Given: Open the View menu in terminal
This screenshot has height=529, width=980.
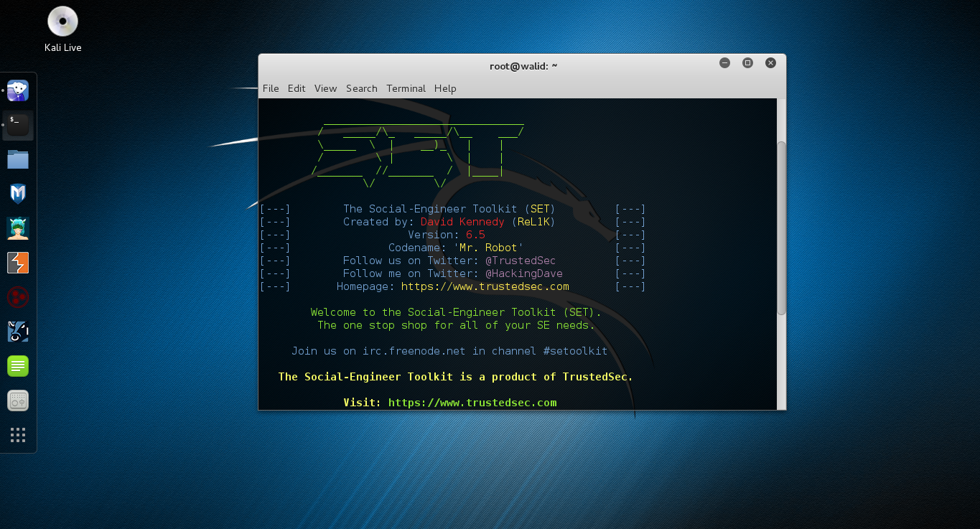Looking at the screenshot, I should (x=325, y=88).
